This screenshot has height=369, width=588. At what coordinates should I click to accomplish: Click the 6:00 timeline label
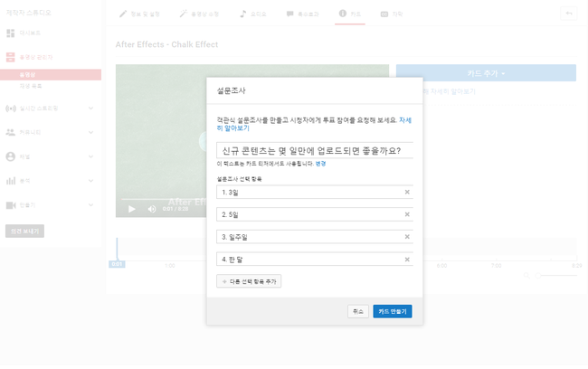tap(441, 266)
